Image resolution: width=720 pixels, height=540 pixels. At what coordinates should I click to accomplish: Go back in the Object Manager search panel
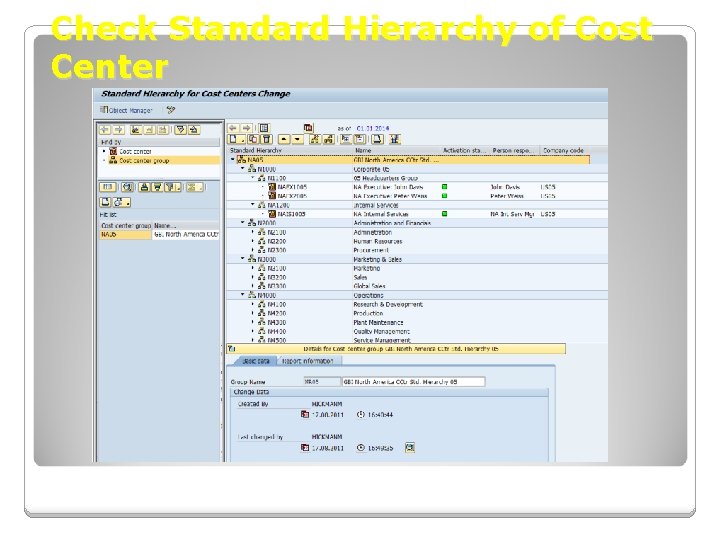tap(105, 130)
